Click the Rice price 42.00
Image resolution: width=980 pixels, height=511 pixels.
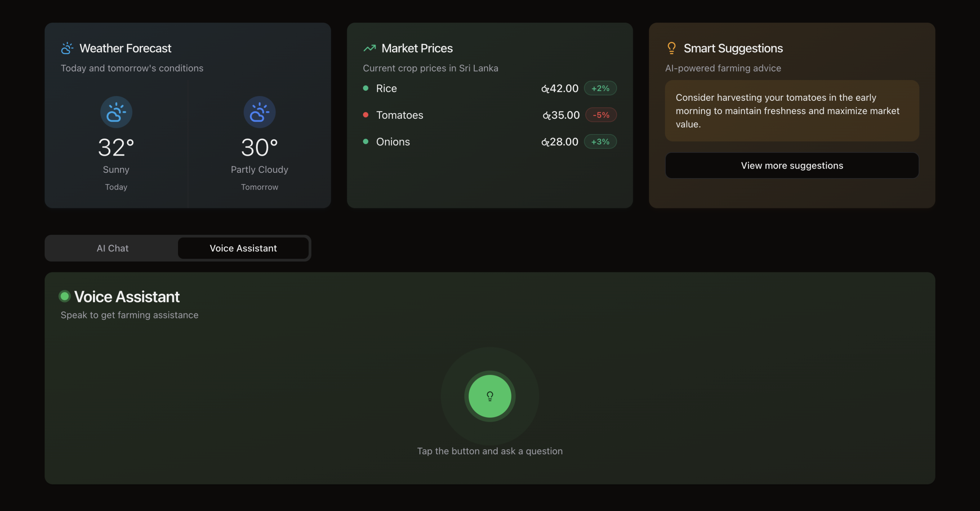(x=560, y=88)
